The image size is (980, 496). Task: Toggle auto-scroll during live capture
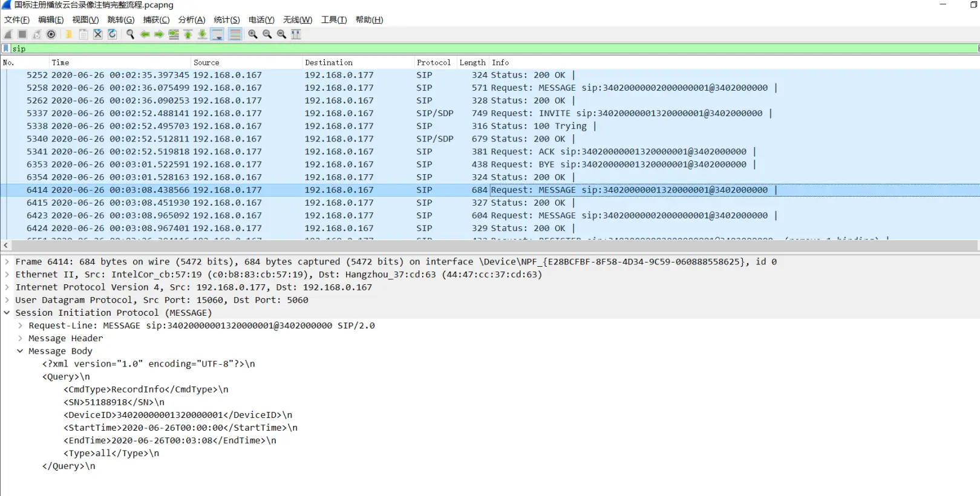pyautogui.click(x=217, y=34)
